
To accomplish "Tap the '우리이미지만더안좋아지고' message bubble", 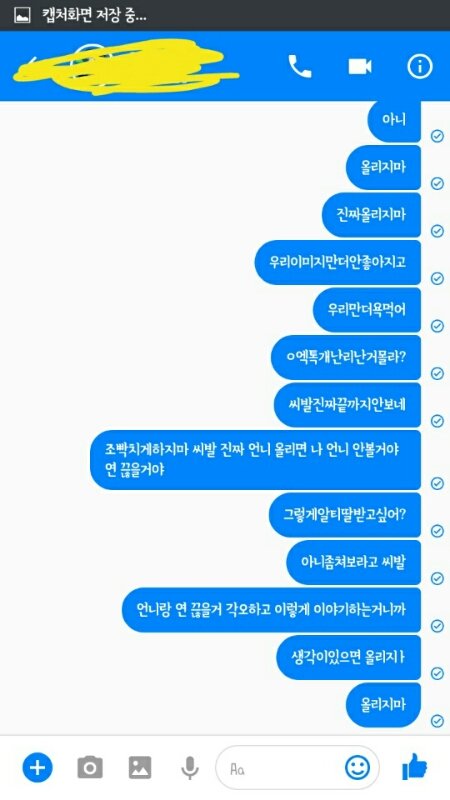I will click(x=338, y=262).
